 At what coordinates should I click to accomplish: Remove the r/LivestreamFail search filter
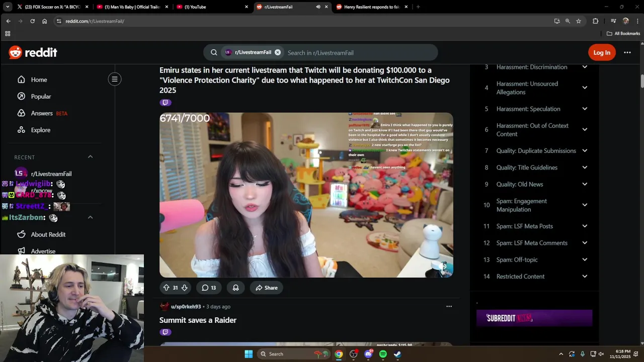(x=278, y=52)
